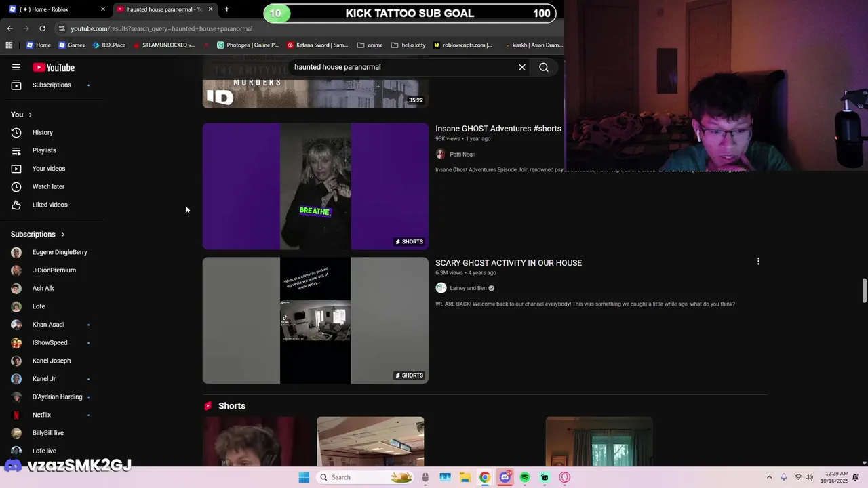Image resolution: width=868 pixels, height=488 pixels.
Task: Open the hello kitty bookmarks folder
Action: [408, 45]
